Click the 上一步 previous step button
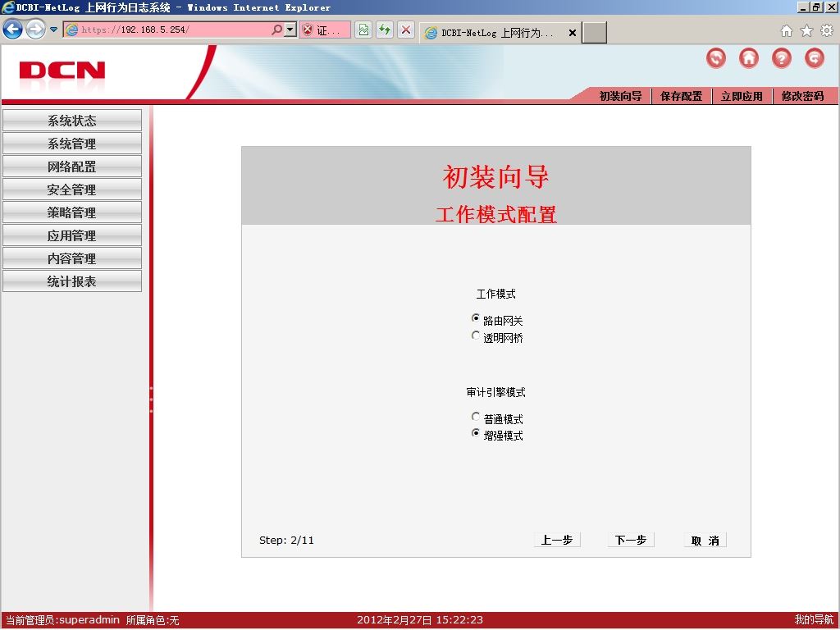 coord(557,540)
